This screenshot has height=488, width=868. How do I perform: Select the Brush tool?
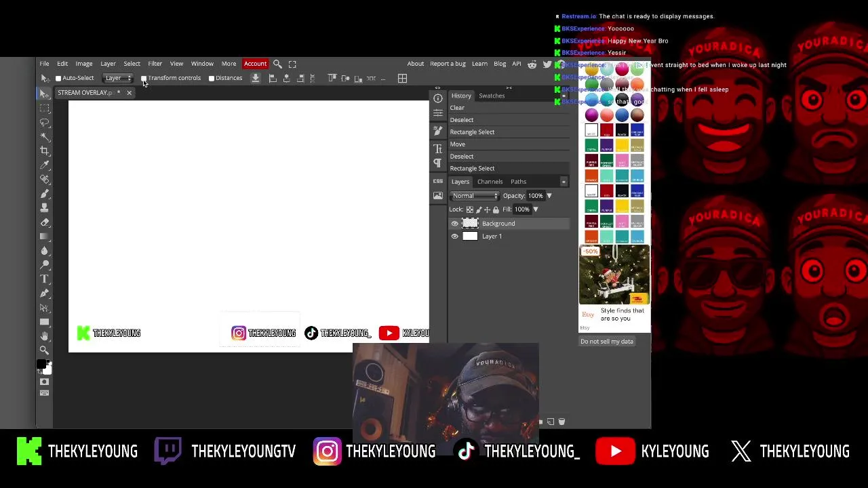click(45, 193)
